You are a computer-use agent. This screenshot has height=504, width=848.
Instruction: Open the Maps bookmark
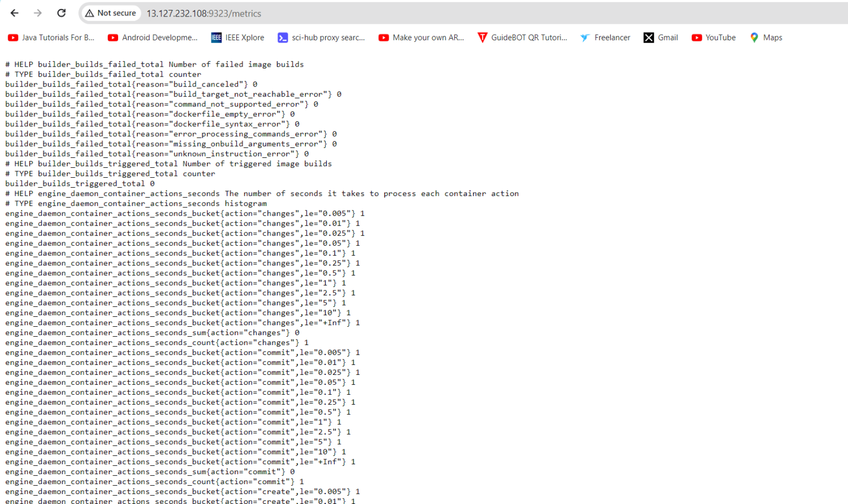[x=766, y=38]
